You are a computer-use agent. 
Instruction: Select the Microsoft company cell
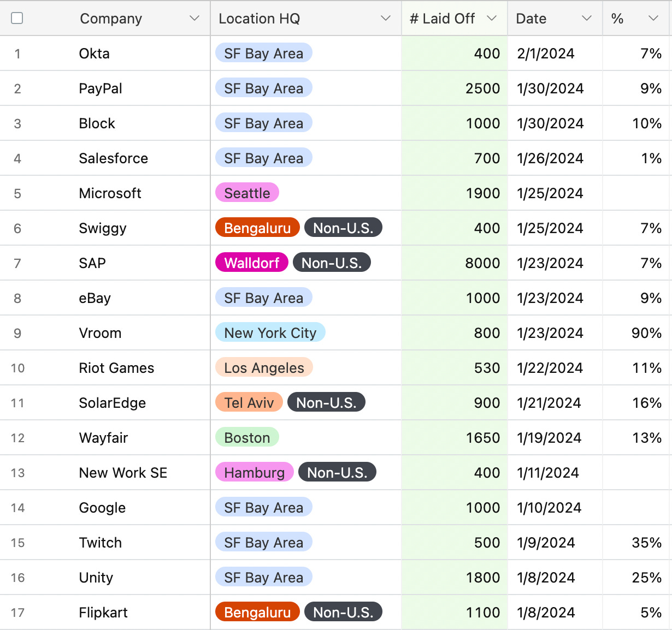point(105,193)
